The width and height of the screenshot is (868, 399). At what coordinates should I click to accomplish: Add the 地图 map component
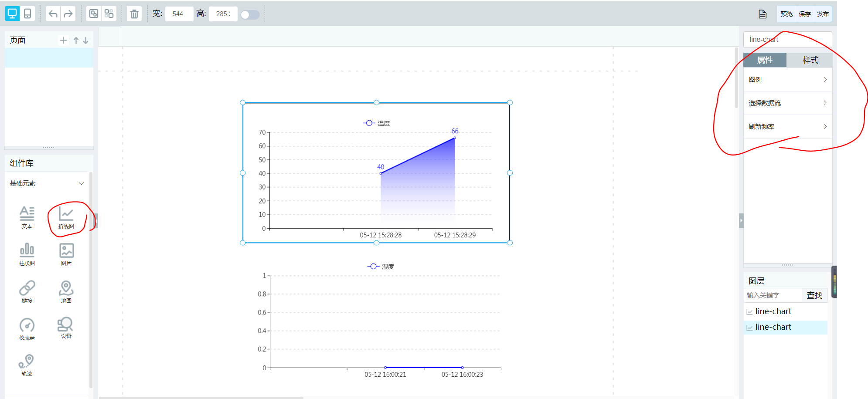(66, 292)
